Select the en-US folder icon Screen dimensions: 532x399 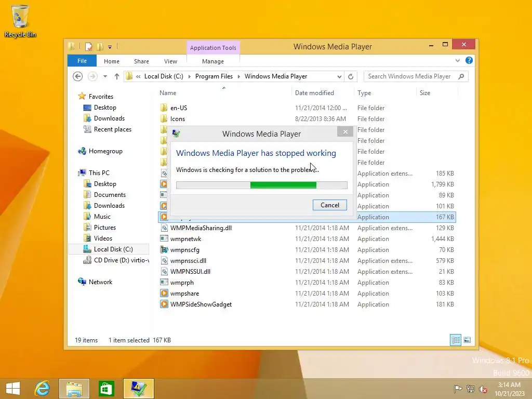point(164,108)
